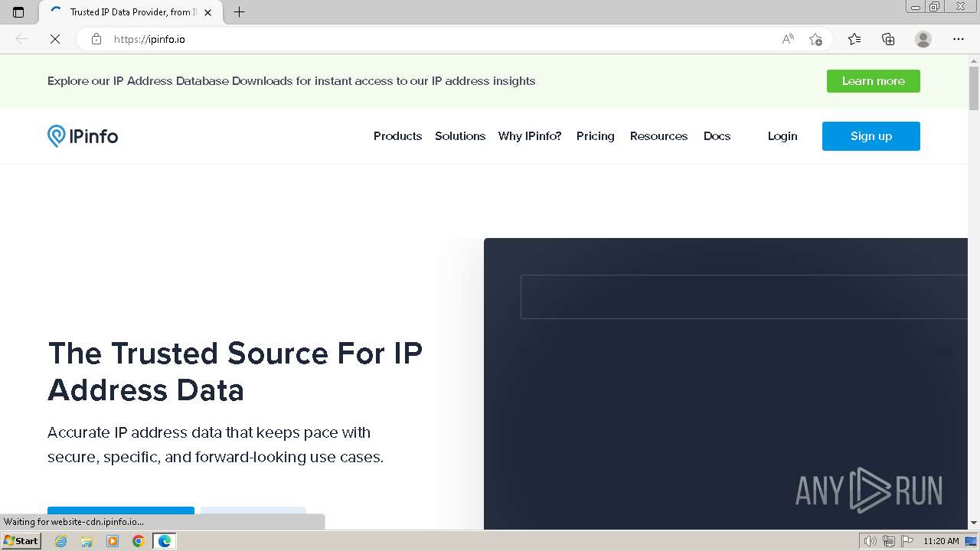Add this page to favorites

[815, 39]
